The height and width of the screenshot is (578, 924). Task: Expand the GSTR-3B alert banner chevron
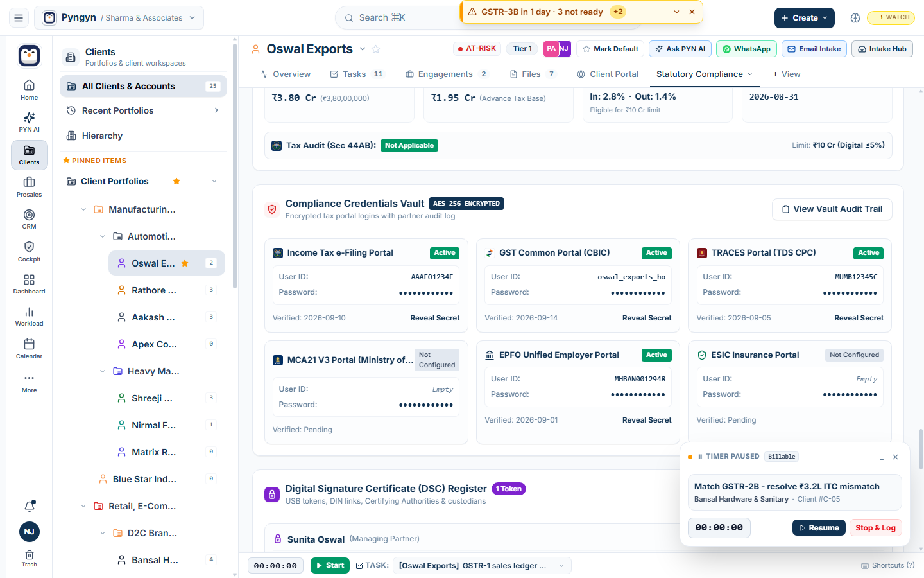pos(676,12)
